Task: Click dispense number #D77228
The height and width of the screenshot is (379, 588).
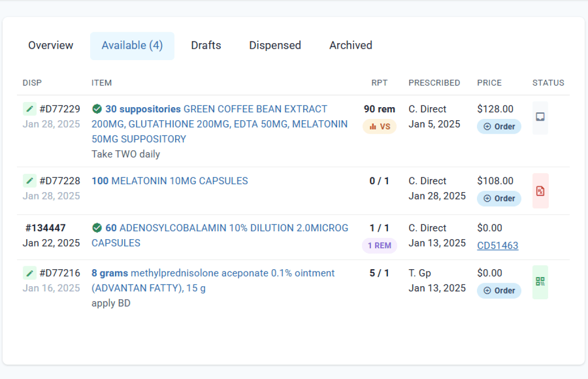Action: 60,181
